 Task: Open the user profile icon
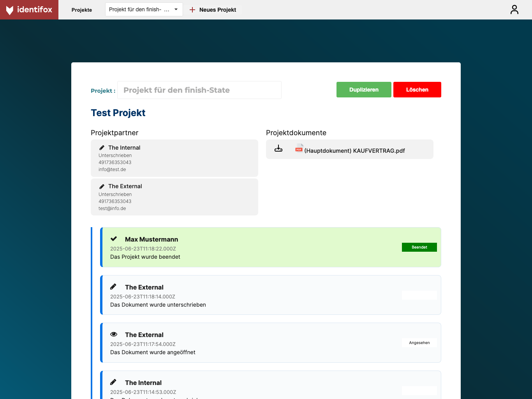514,10
